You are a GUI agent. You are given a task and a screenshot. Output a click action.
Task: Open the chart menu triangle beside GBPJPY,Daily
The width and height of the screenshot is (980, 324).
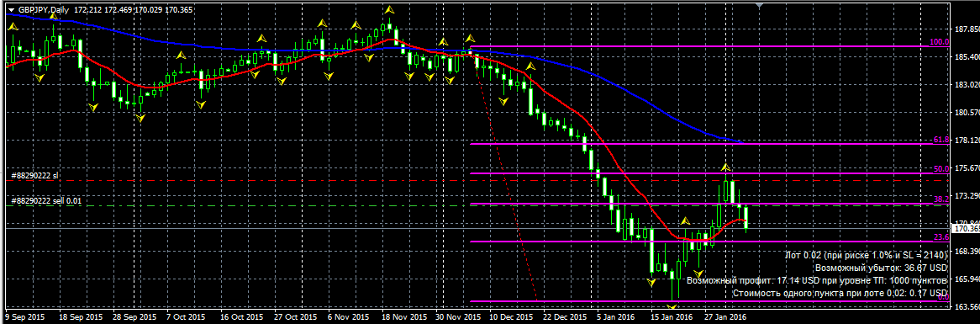(10, 10)
